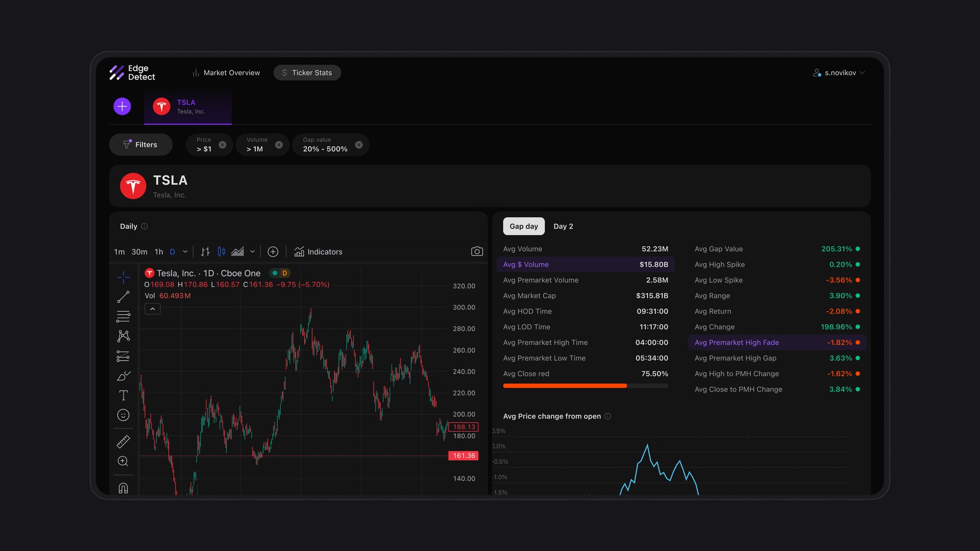
Task: Select the Avg LOD Time row
Action: point(585,327)
